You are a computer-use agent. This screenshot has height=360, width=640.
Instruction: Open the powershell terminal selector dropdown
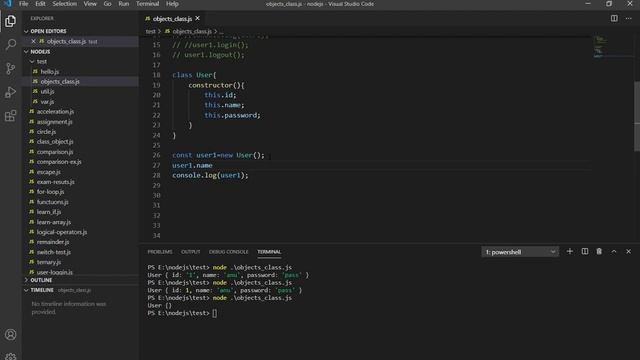(x=520, y=252)
